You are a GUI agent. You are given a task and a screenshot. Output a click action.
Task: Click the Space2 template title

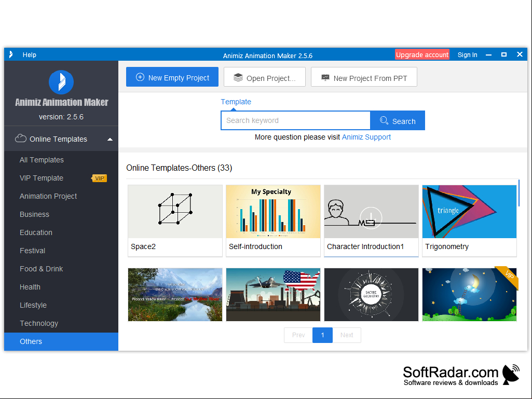(x=143, y=246)
